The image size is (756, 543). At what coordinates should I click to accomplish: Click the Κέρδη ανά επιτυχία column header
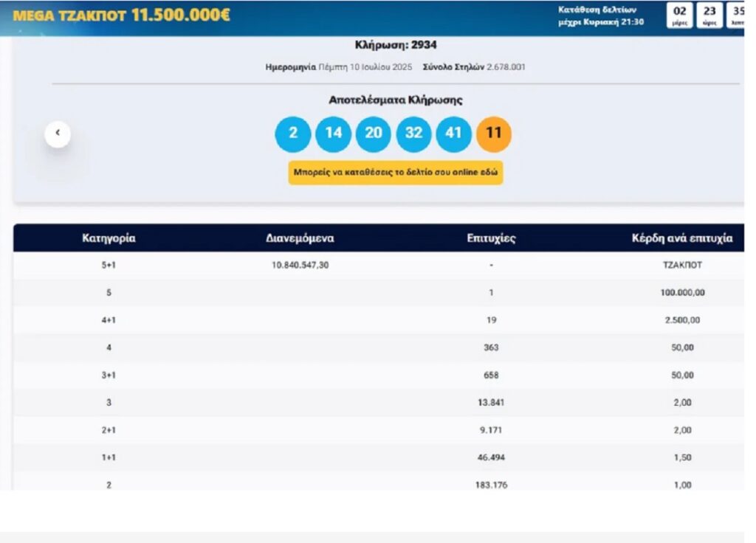[682, 238]
